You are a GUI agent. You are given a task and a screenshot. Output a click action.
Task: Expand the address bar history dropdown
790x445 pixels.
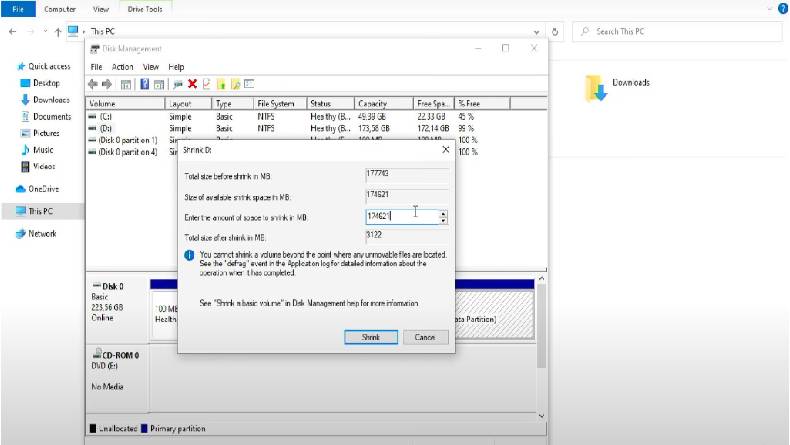click(536, 32)
